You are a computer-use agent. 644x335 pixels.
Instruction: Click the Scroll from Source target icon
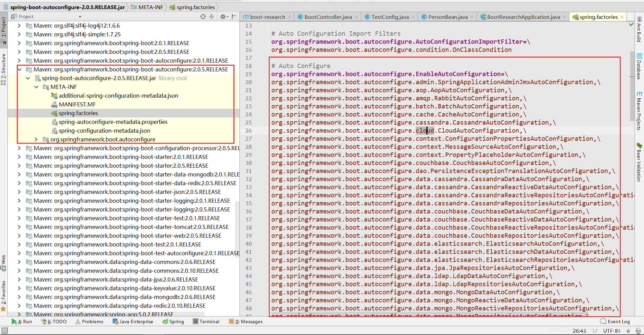click(203, 16)
